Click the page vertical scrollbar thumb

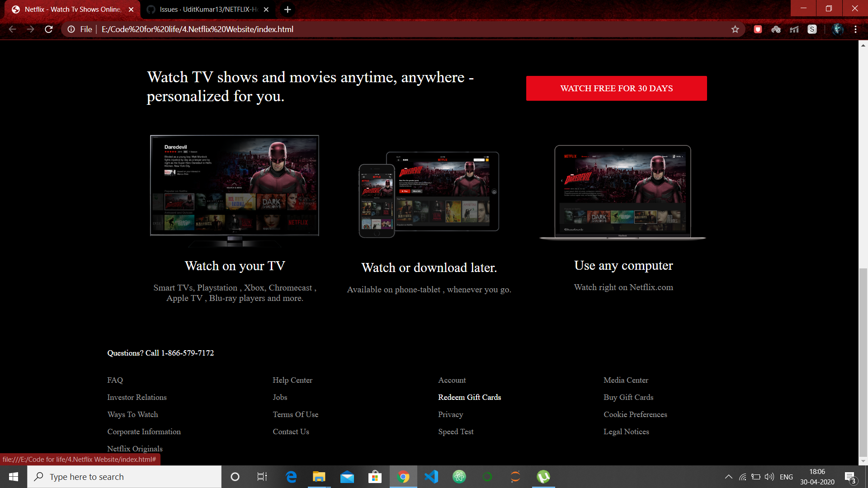click(x=863, y=361)
